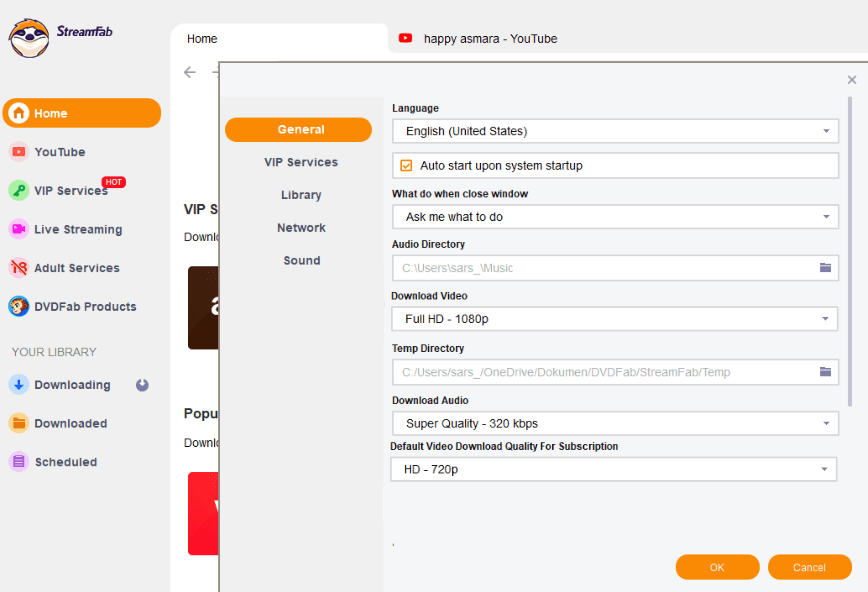Open Live Streaming in the sidebar
The image size is (868, 592).
pyautogui.click(x=78, y=229)
